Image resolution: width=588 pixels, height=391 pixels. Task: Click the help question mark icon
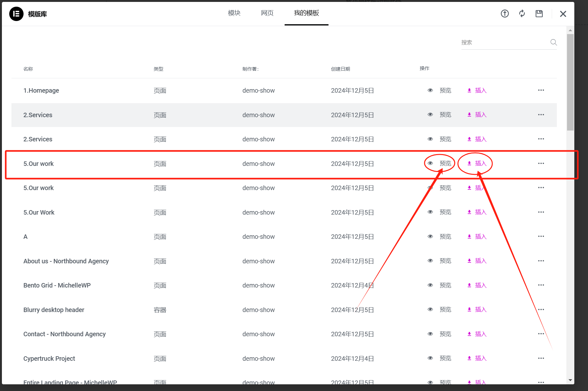(504, 14)
